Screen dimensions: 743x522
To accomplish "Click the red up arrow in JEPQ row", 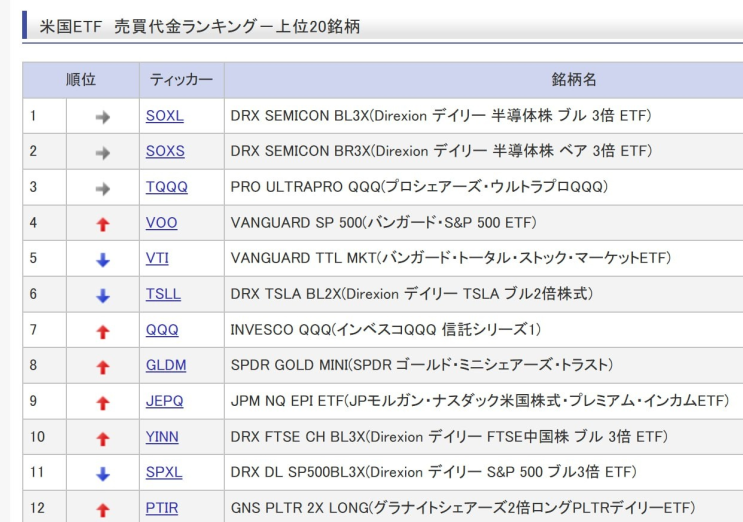I will pos(103,403).
